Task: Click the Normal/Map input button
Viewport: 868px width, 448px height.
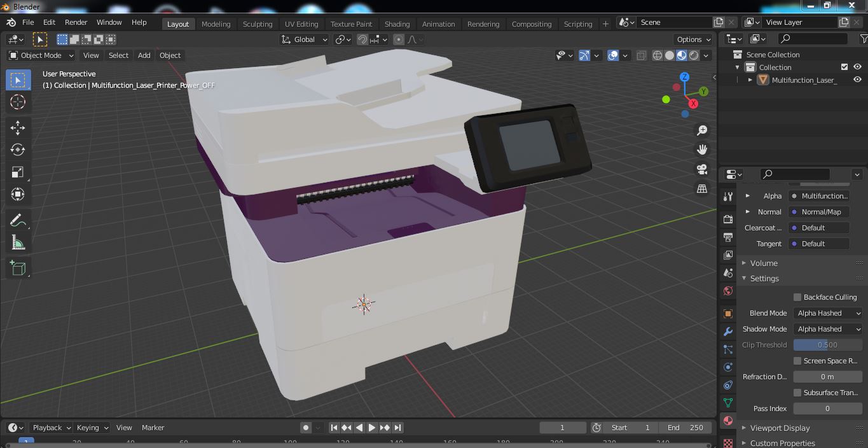Action: [819, 212]
